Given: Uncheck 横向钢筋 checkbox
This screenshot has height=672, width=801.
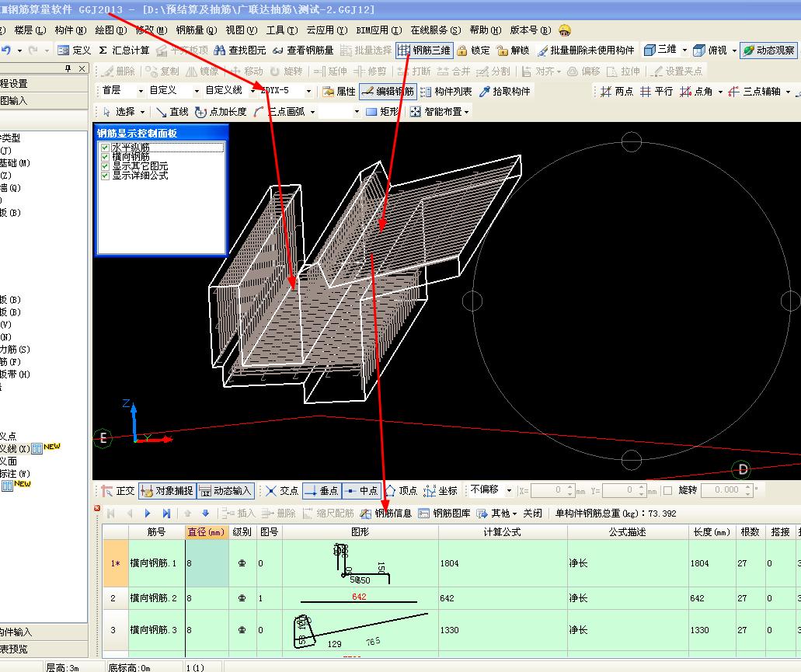Looking at the screenshot, I should pyautogui.click(x=105, y=157).
